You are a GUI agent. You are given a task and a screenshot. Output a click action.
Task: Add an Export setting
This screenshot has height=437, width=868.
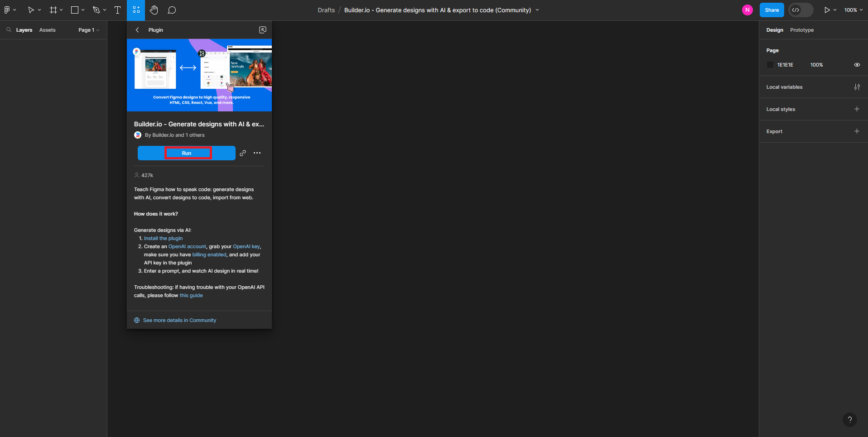pyautogui.click(x=857, y=131)
